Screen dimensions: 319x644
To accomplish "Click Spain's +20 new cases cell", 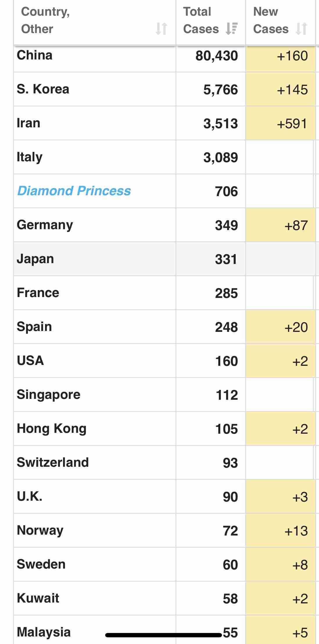I will (280, 327).
